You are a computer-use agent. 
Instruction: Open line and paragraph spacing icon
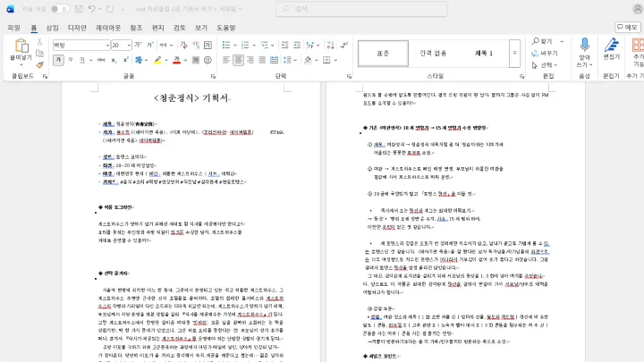pyautogui.click(x=287, y=61)
